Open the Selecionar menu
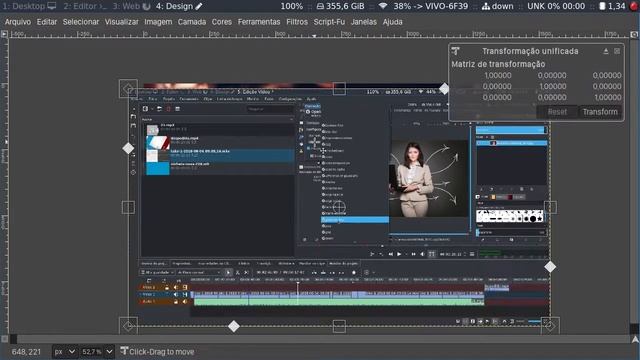This screenshot has height=360, width=640. click(x=81, y=22)
